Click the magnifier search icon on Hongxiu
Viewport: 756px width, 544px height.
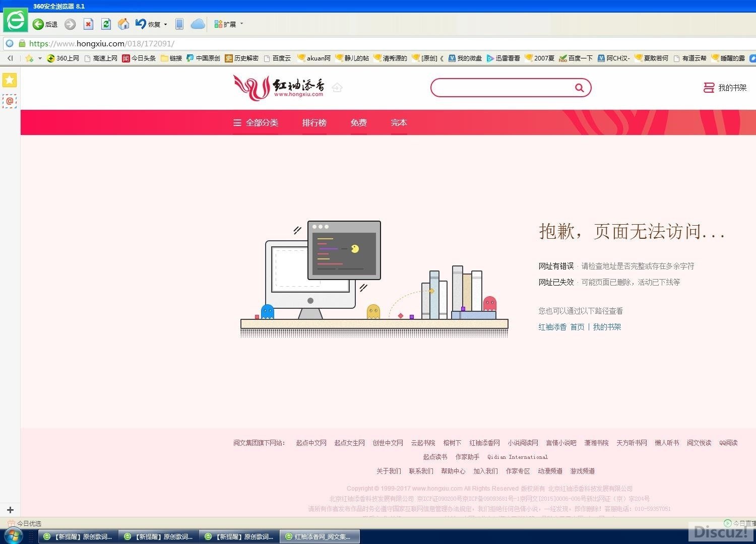580,88
